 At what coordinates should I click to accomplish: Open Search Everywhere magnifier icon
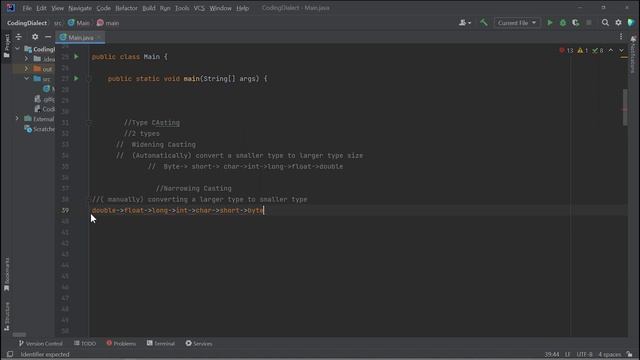605,23
